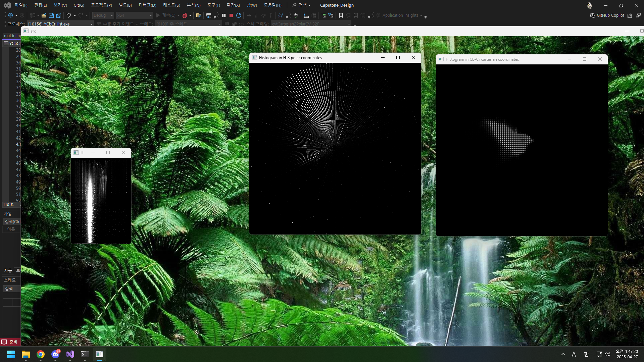Click the Undo arrow icon
Viewport: 644px width, 362px height.
[x=68, y=15]
